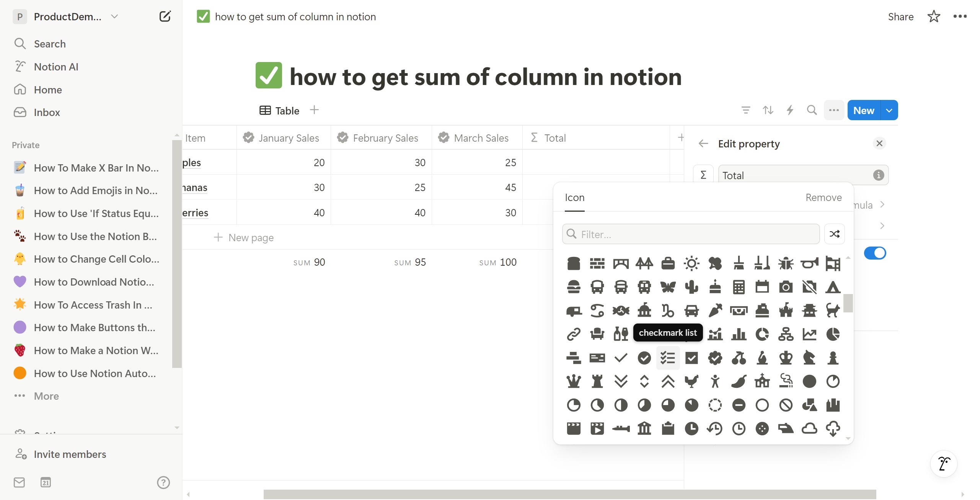Select the Icon tab in picker
The width and height of the screenshot is (980, 500).
[574, 198]
